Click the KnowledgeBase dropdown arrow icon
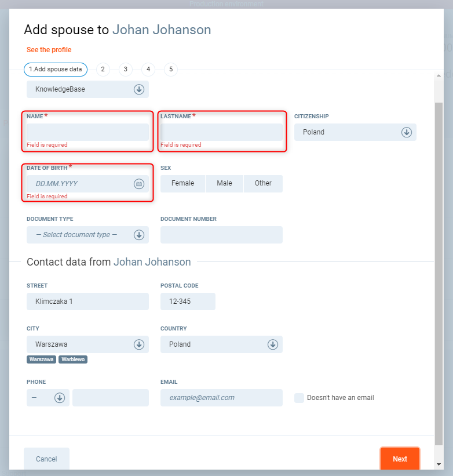 click(x=138, y=89)
